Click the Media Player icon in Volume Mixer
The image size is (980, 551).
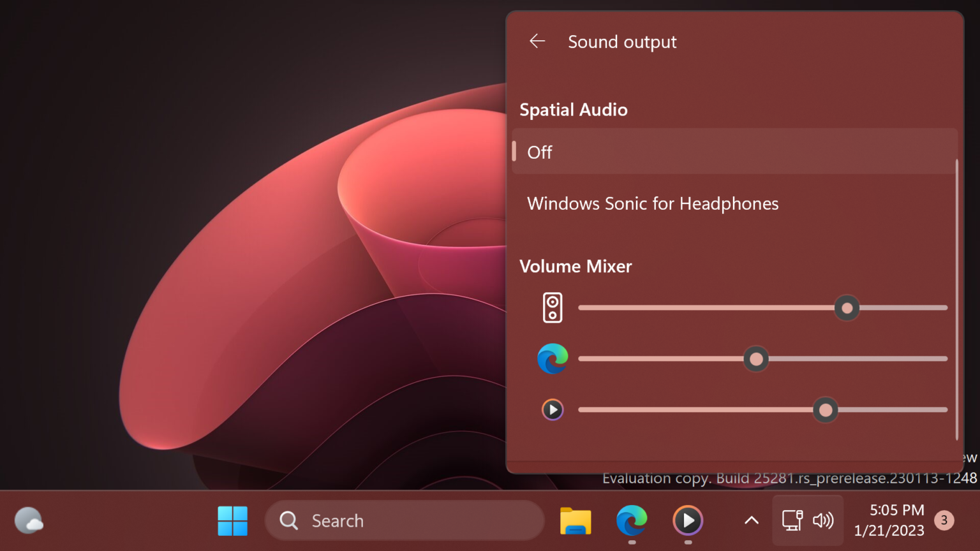coord(552,409)
